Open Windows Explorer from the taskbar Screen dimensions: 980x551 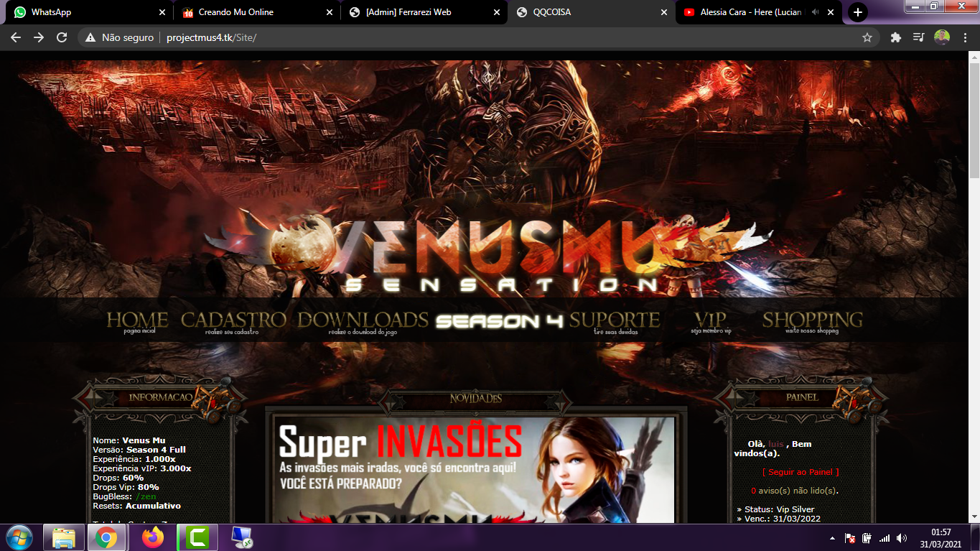click(64, 537)
